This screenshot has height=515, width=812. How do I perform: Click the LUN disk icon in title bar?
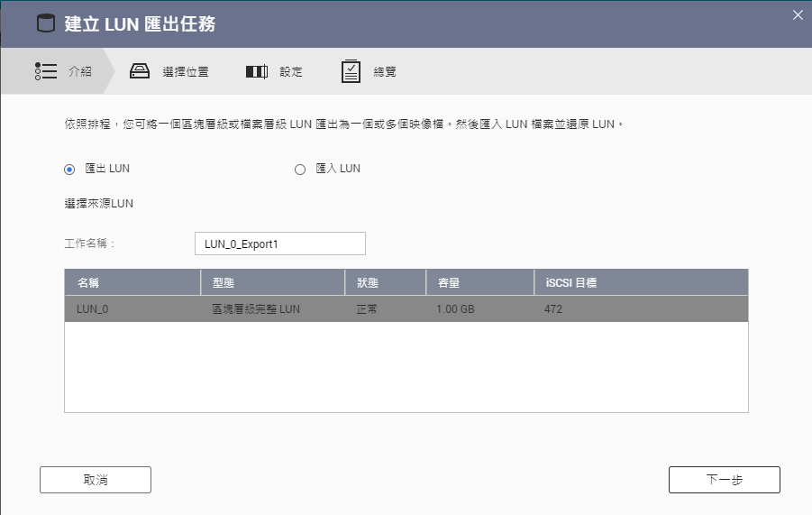[x=45, y=23]
